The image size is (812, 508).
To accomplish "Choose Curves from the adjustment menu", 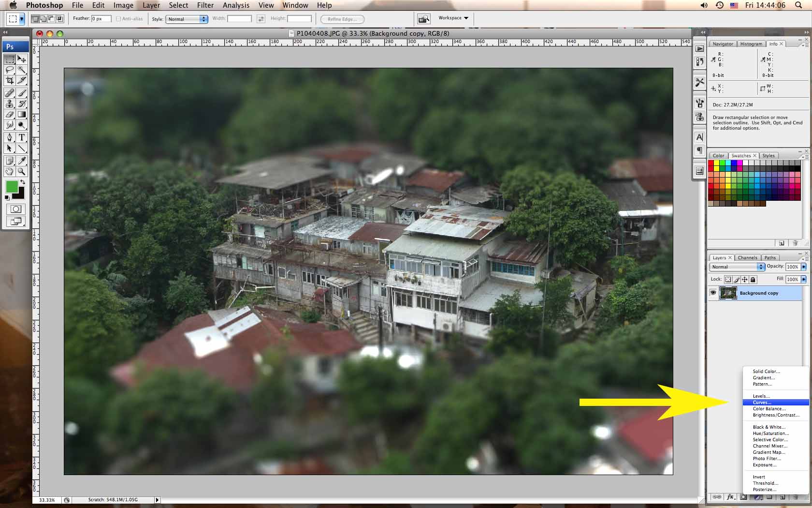I will click(775, 403).
